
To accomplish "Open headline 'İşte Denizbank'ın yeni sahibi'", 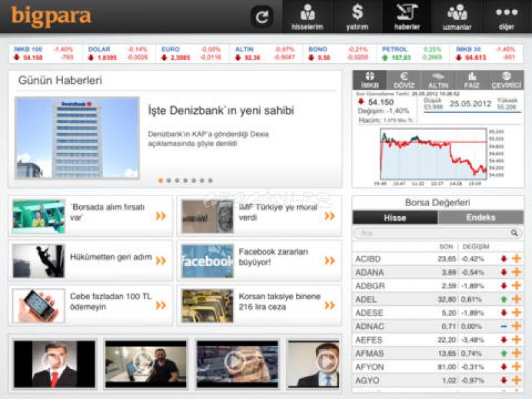I will pyautogui.click(x=221, y=110).
